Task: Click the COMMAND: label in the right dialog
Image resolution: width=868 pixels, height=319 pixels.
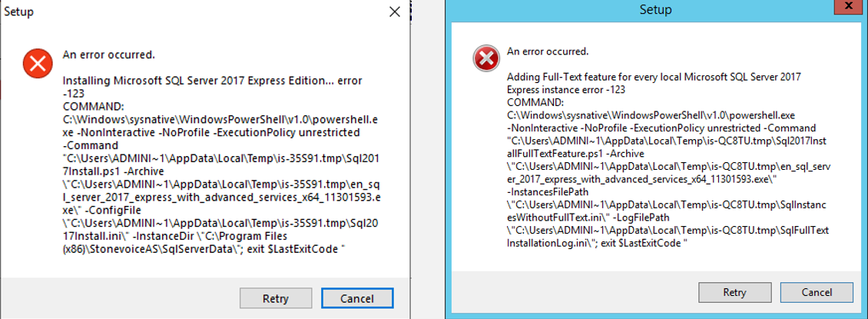Action: 535,101
